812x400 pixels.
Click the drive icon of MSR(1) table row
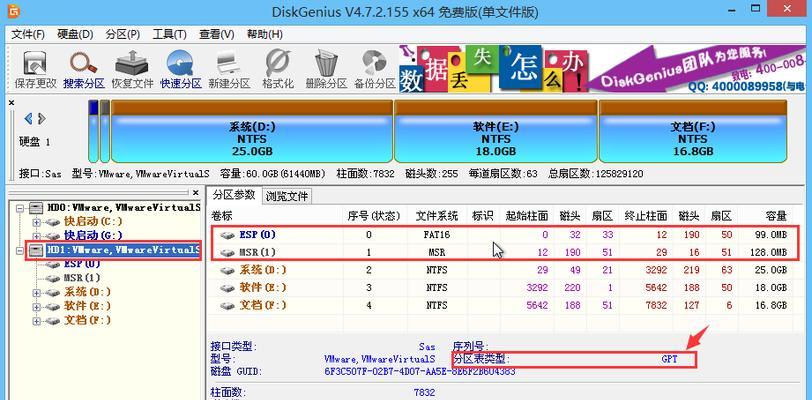pyautogui.click(x=227, y=253)
